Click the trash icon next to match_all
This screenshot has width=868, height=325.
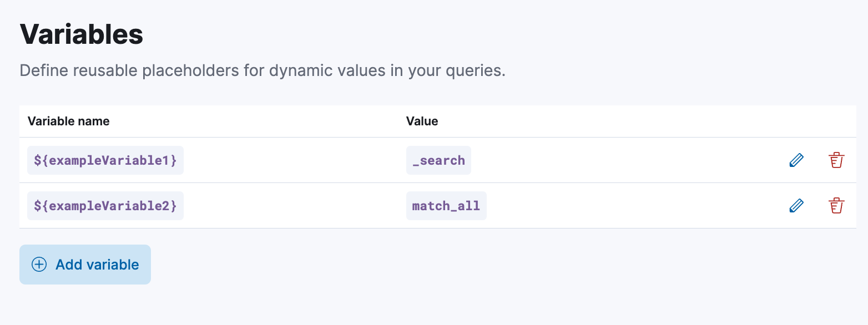click(836, 205)
